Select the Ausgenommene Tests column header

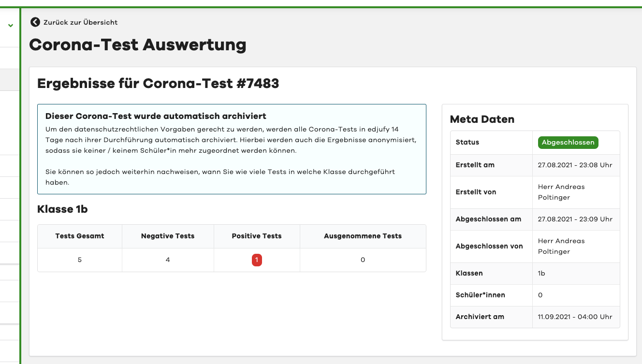pos(363,236)
